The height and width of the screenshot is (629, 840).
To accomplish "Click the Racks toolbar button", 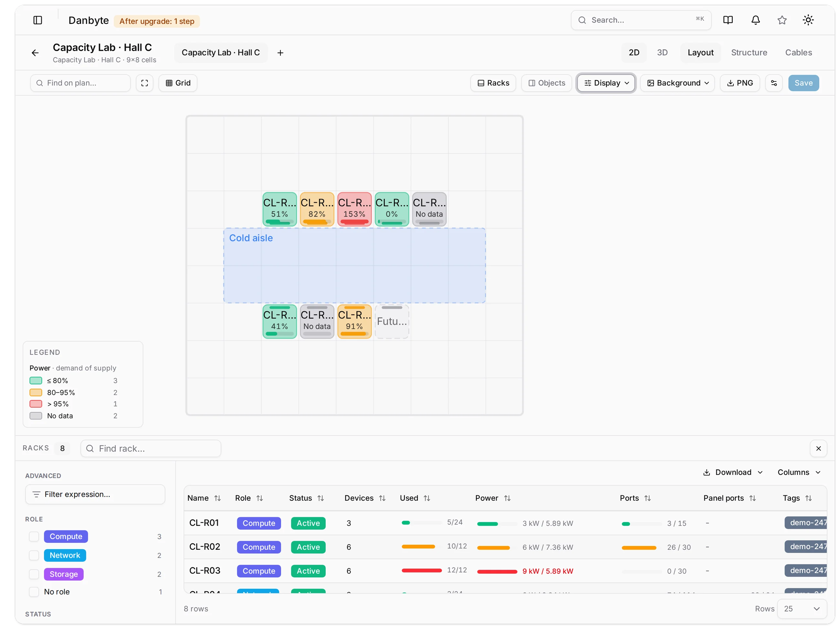I will coord(493,83).
